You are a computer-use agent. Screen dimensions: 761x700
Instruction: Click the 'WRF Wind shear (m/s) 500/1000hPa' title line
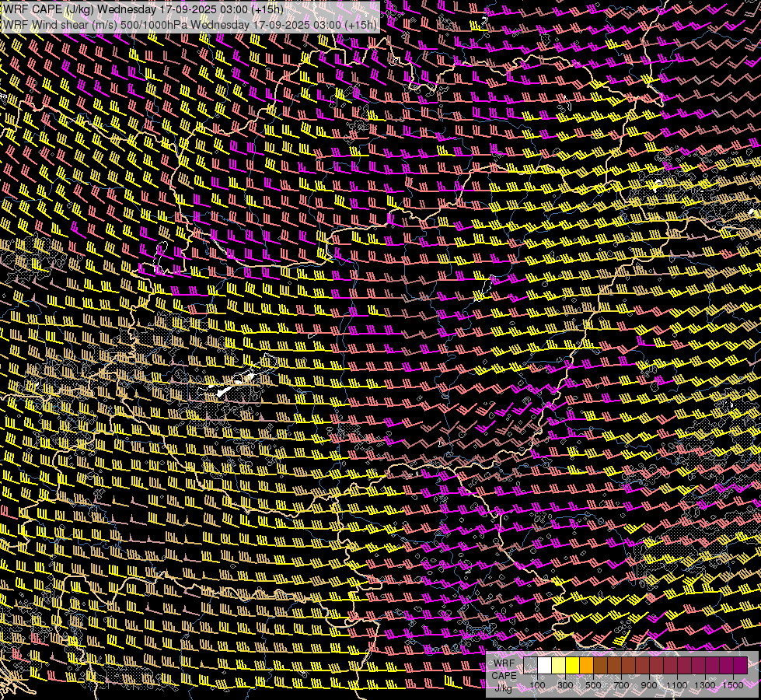(x=190, y=25)
